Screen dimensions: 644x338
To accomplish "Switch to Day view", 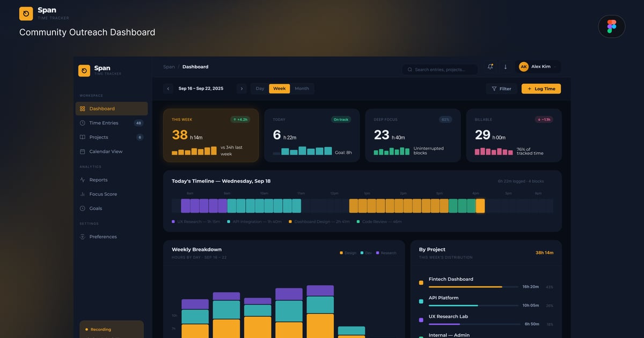I will [260, 89].
